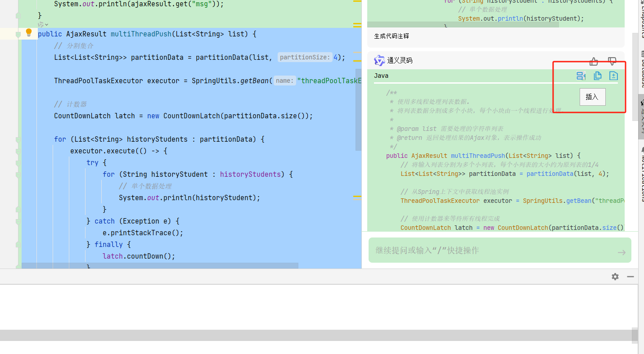Focus the 继续提问 chat input field
Viewport: 644px width, 354px height.
[x=500, y=250]
